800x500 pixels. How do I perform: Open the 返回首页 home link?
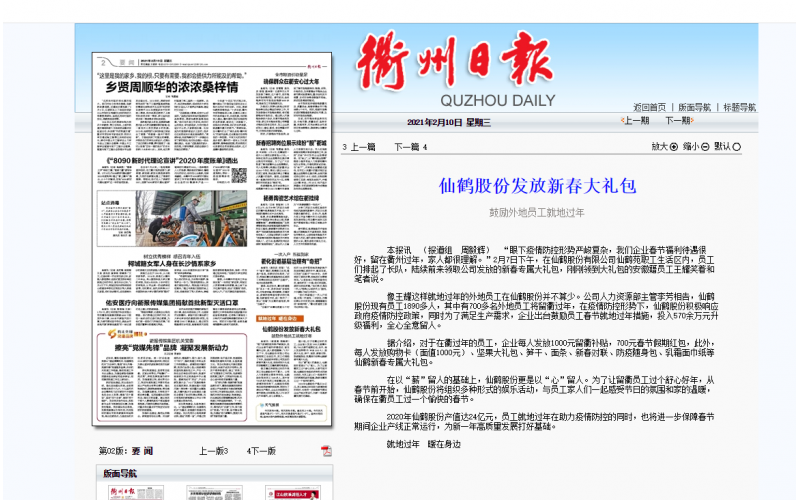click(x=649, y=107)
